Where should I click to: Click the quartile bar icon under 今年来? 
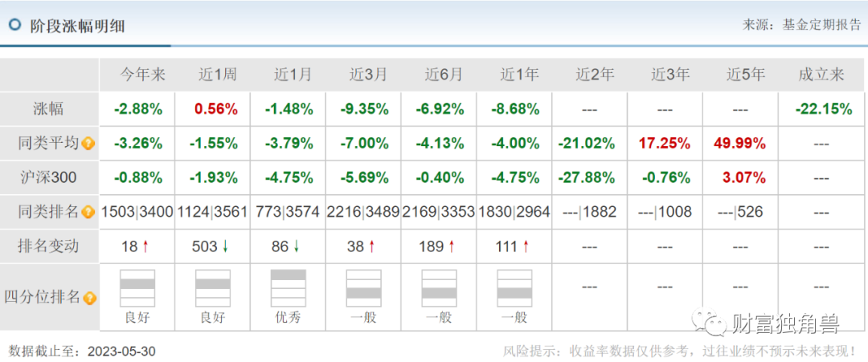137,288
